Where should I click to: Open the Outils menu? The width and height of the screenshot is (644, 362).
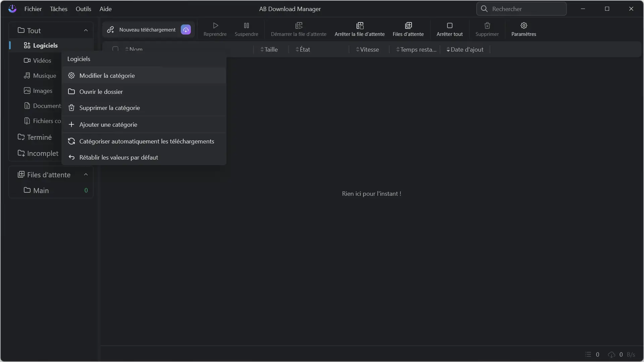(84, 9)
